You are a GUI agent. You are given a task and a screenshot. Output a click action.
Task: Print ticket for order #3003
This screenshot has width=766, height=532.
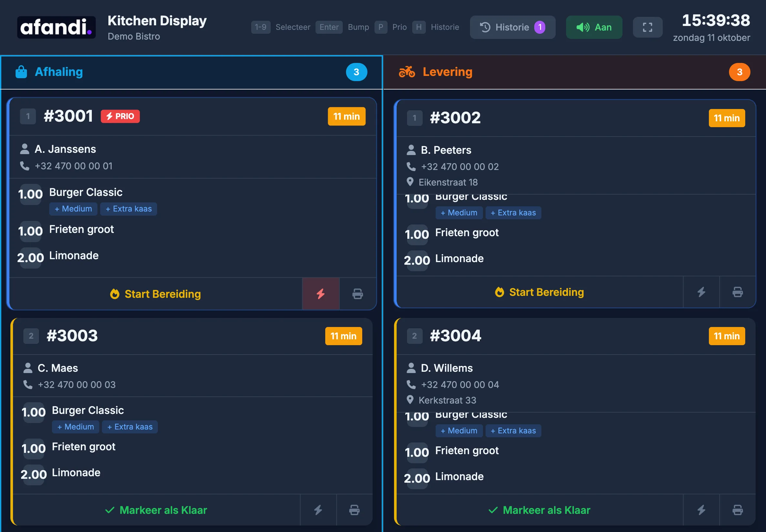coord(354,510)
